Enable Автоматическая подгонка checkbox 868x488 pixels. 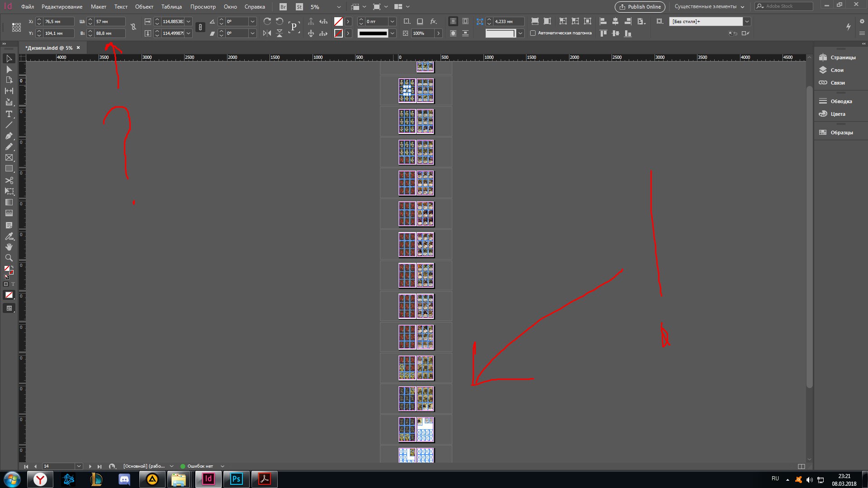[x=533, y=33]
